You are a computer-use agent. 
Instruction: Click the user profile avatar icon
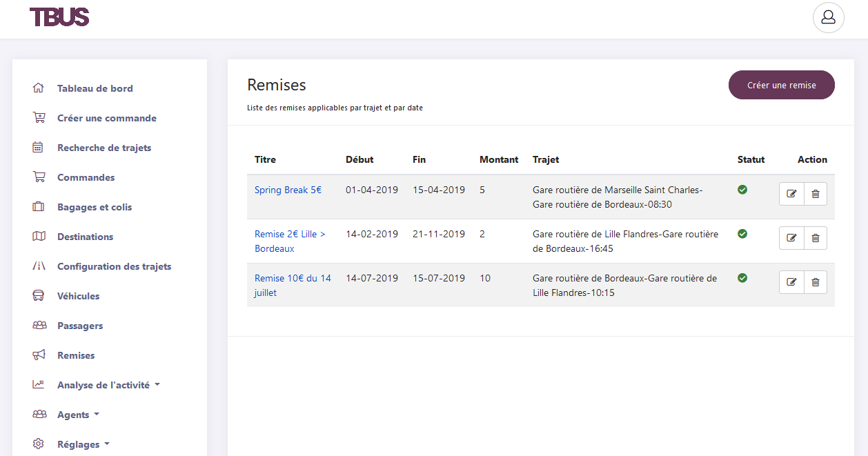point(828,18)
